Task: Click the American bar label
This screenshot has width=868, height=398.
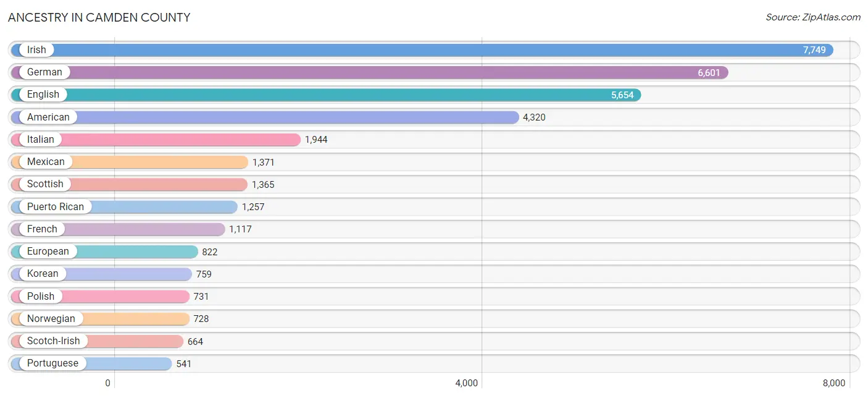Action: tap(48, 117)
